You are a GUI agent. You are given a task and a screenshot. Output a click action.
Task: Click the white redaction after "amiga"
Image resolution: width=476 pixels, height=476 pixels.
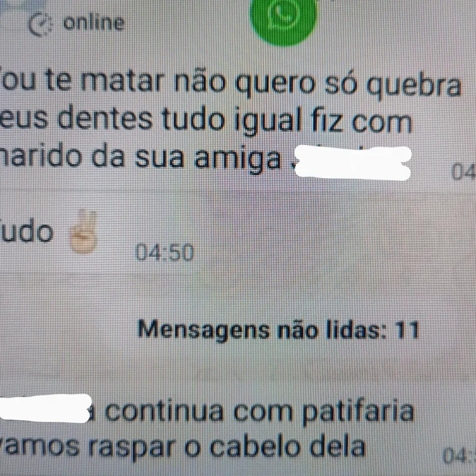click(x=353, y=163)
